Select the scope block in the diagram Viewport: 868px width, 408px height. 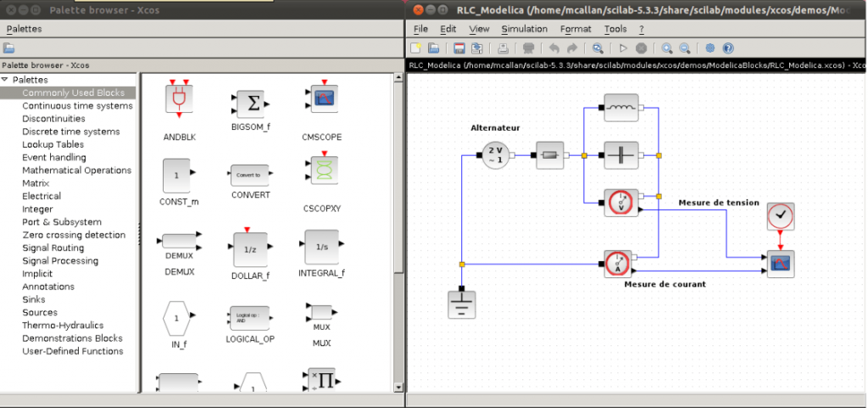coord(781,264)
